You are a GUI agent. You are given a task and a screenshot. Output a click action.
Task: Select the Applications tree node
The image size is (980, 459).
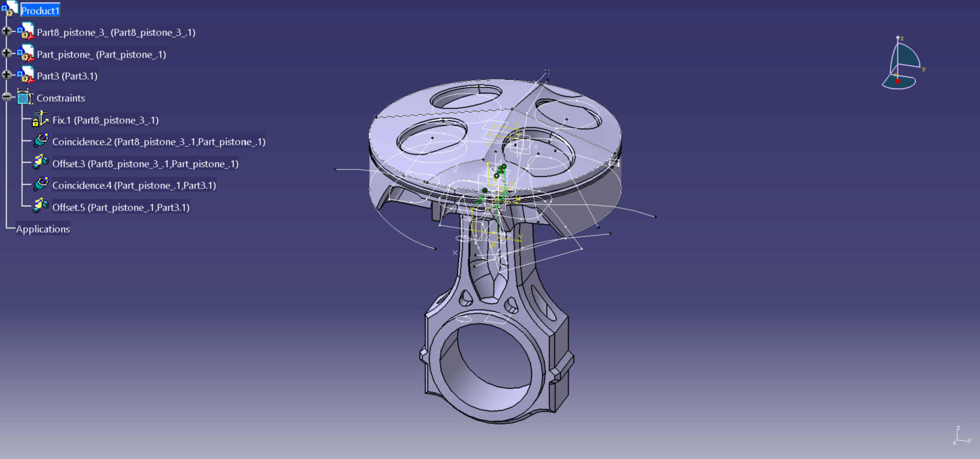(43, 229)
